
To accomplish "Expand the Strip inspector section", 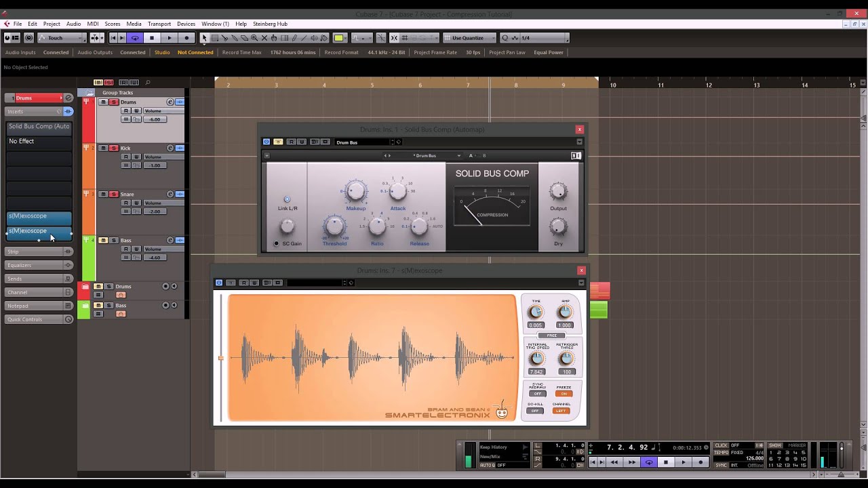I will pyautogui.click(x=39, y=251).
